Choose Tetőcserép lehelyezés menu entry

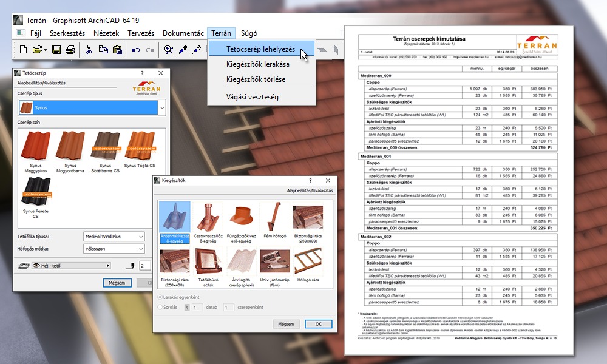point(261,49)
